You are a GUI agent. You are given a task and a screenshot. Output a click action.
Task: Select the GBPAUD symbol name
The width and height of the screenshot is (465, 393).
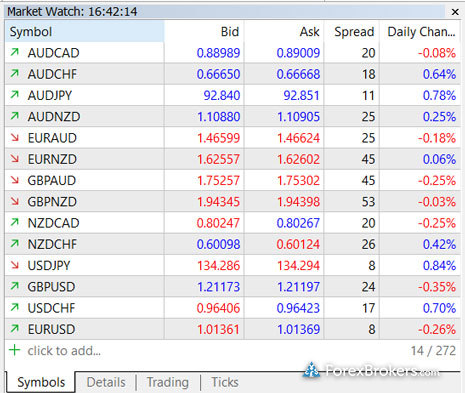tap(52, 181)
